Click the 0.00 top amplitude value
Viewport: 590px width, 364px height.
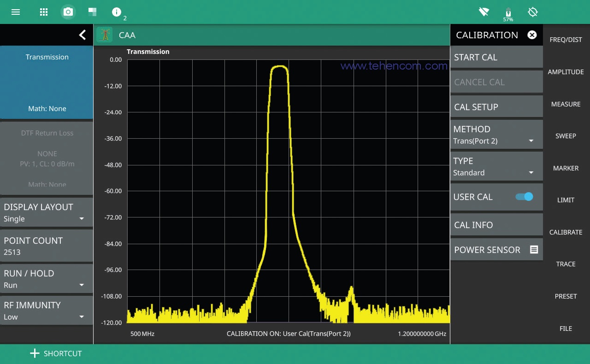pos(116,59)
